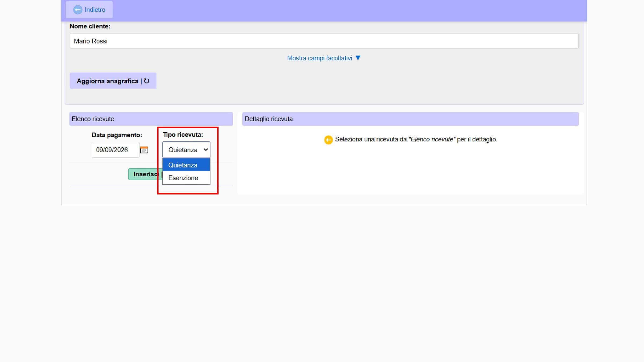
Task: Click the Data pagamento label
Action: tap(117, 135)
